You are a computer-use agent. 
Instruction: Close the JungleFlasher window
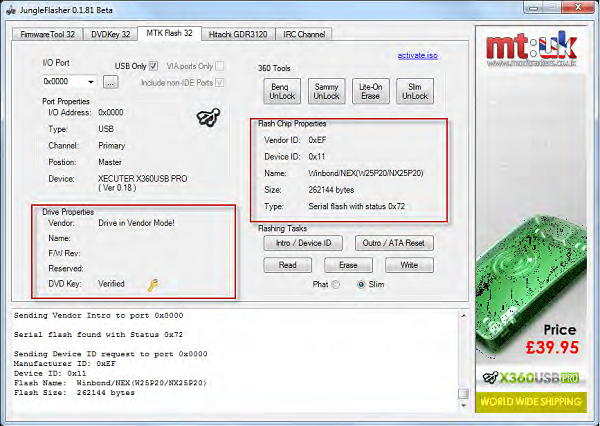[578, 7]
